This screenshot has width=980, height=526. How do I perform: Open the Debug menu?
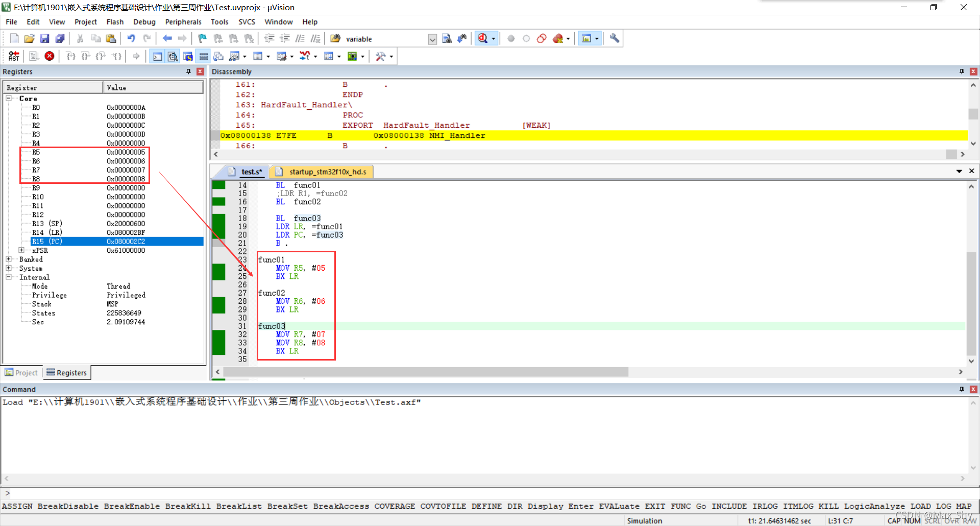tap(144, 22)
